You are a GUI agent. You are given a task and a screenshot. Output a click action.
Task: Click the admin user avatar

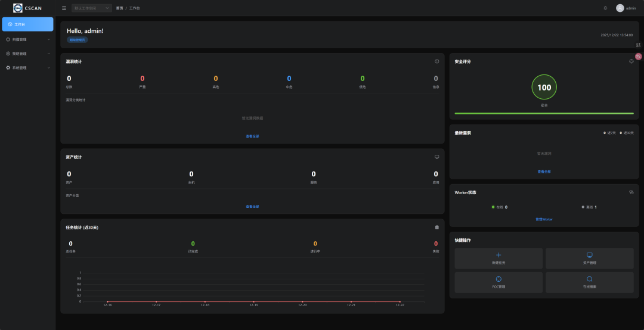620,8
